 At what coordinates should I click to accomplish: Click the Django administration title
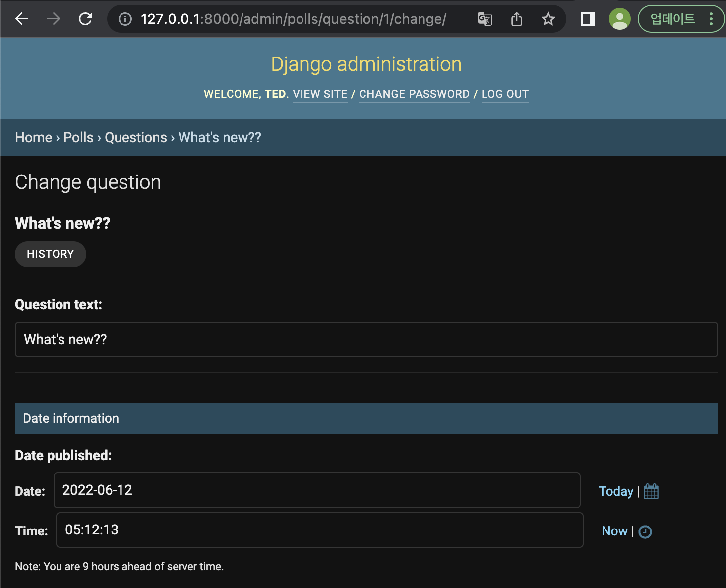click(x=366, y=64)
